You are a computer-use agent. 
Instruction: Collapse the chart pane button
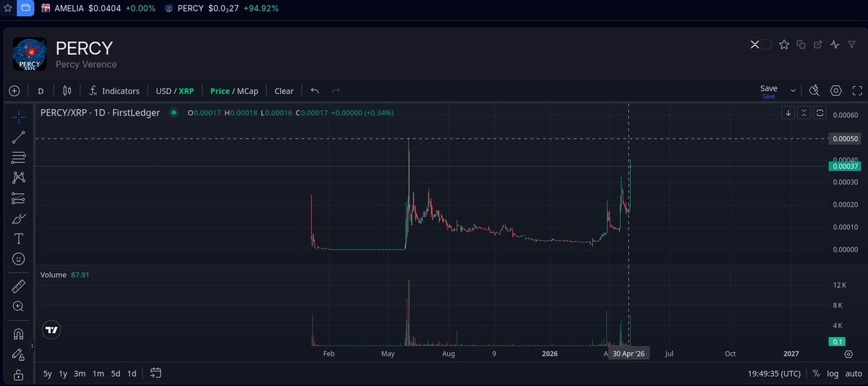click(x=804, y=113)
